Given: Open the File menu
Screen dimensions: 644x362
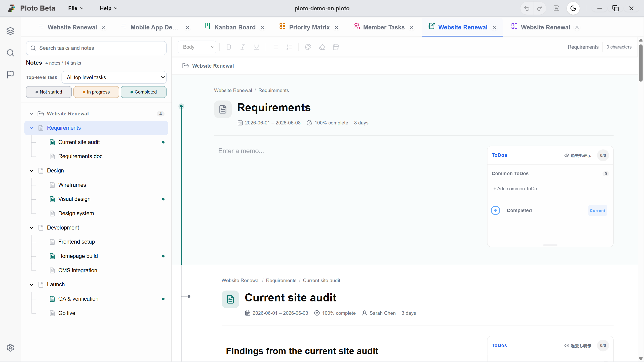Looking at the screenshot, I should pos(76,8).
